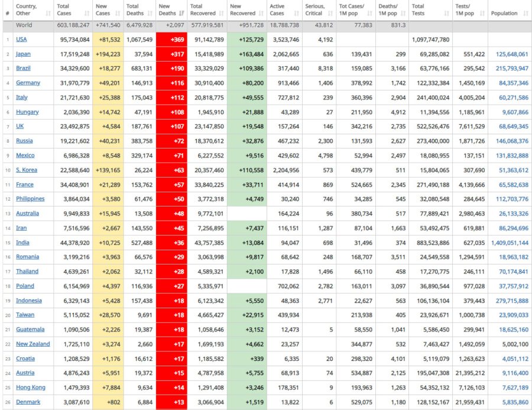Sort by New Recovered column header

click(x=246, y=10)
